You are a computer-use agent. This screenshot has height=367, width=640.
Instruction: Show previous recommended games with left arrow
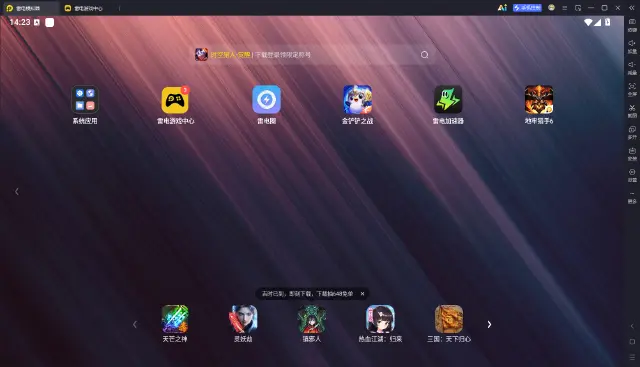(135, 324)
